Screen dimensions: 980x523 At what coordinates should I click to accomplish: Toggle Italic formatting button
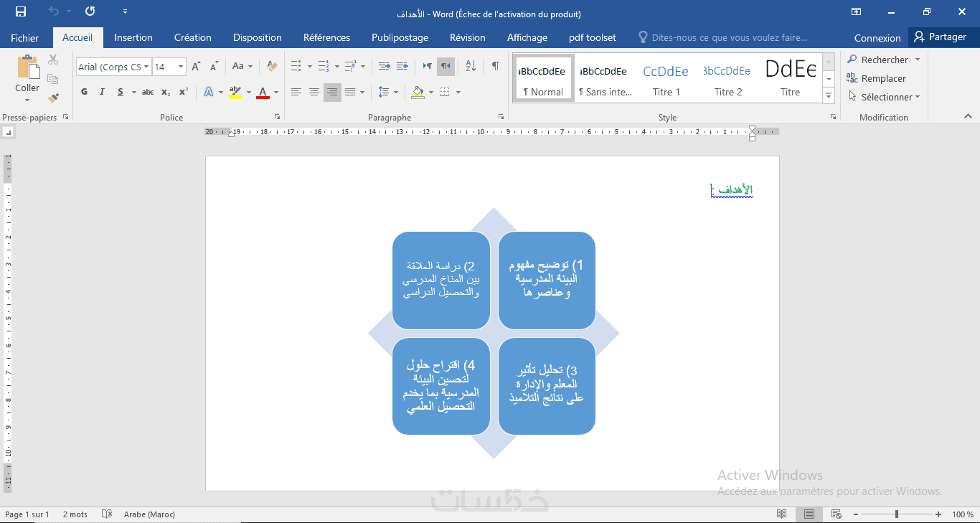[101, 92]
